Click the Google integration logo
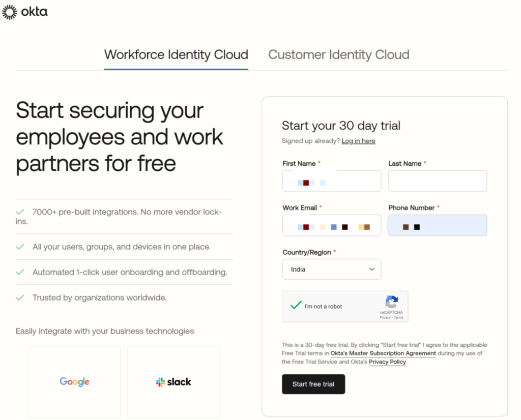The image size is (521, 420). (74, 382)
